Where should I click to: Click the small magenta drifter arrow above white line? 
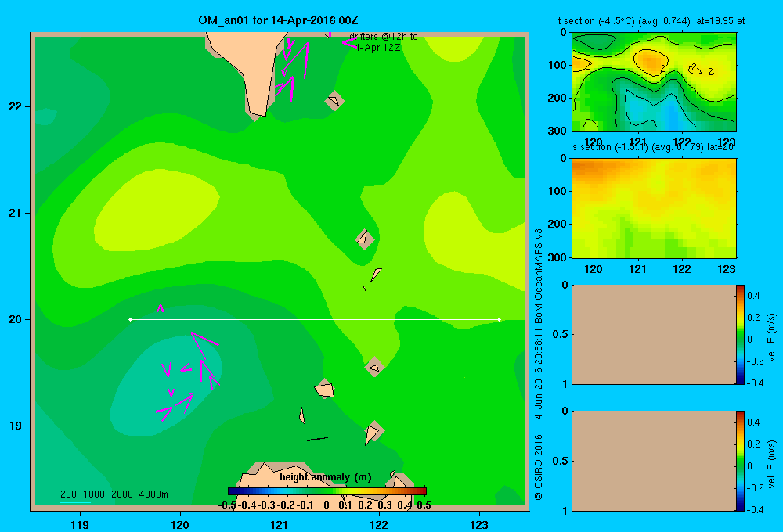[x=161, y=308]
